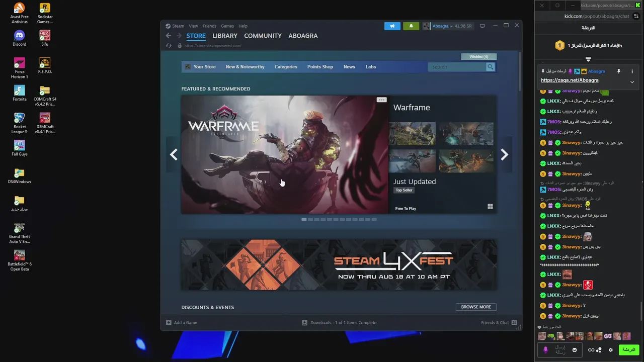The image size is (644, 362).
Task: Open the View menu
Action: click(x=193, y=26)
